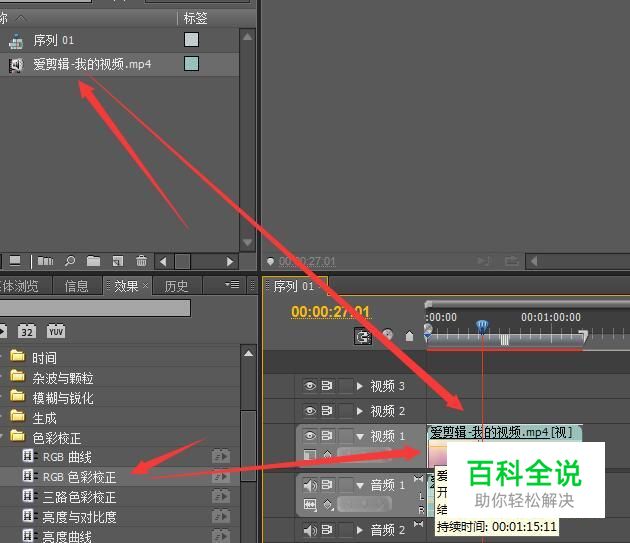Expand the 视频 2 track
This screenshot has width=630, height=543.
360,411
